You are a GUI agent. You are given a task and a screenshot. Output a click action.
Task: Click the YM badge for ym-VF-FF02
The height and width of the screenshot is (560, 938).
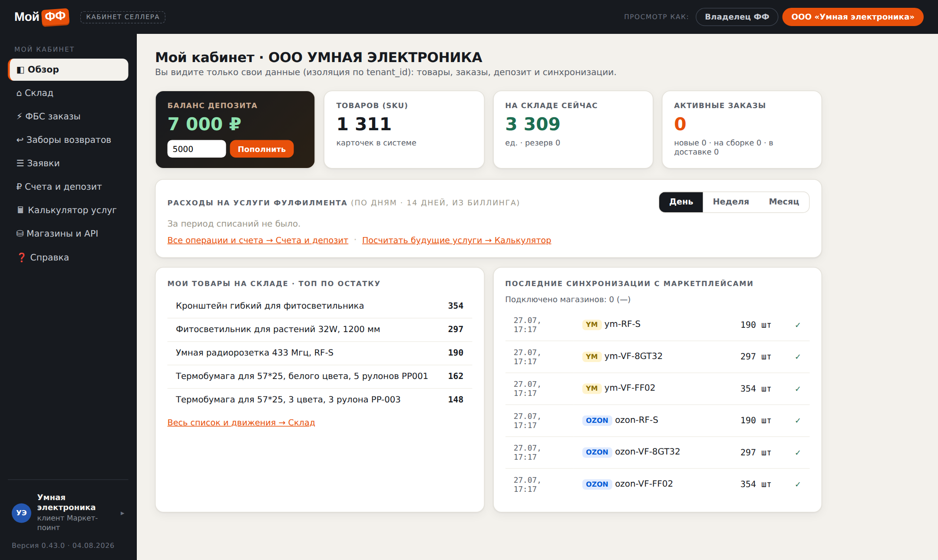[x=591, y=388]
